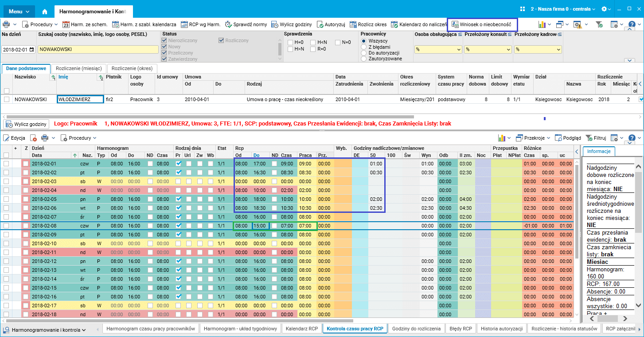Open the Przekroje dropdown
The image size is (644, 337).
[x=534, y=138]
